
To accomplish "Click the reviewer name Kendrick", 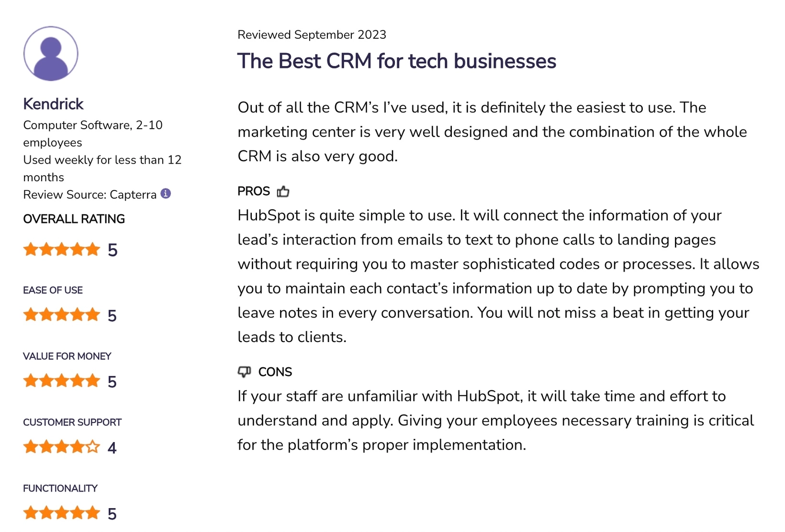I will (53, 104).
